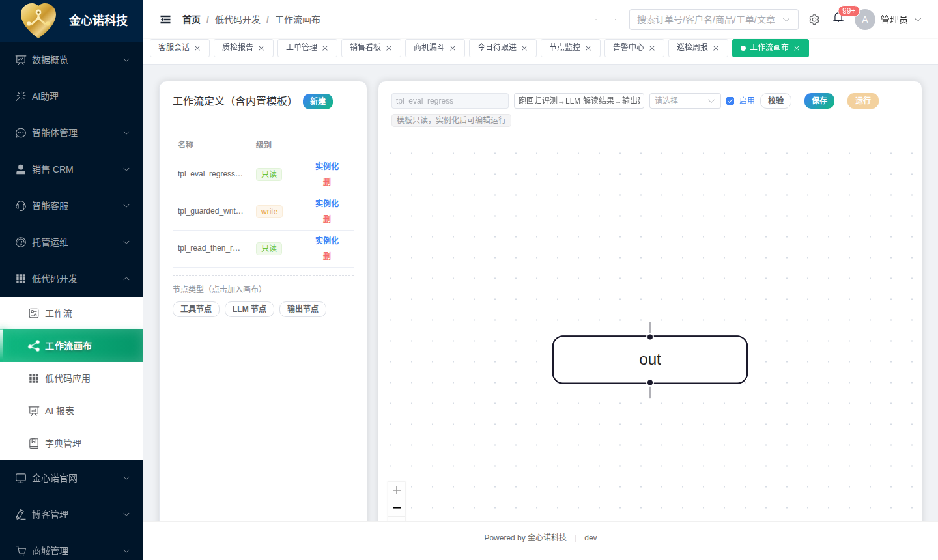This screenshot has height=560, width=938.
Task: Close the 质检报告 tab
Action: (261, 48)
